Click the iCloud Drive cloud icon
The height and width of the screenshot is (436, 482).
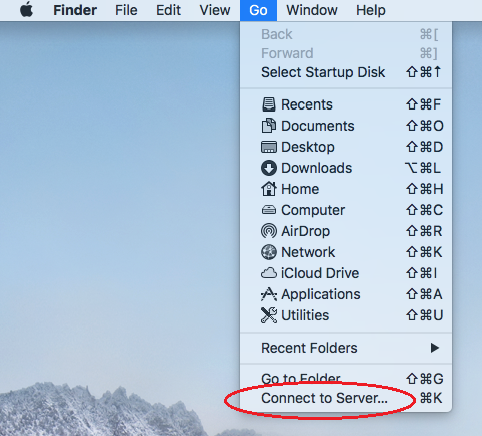(269, 273)
